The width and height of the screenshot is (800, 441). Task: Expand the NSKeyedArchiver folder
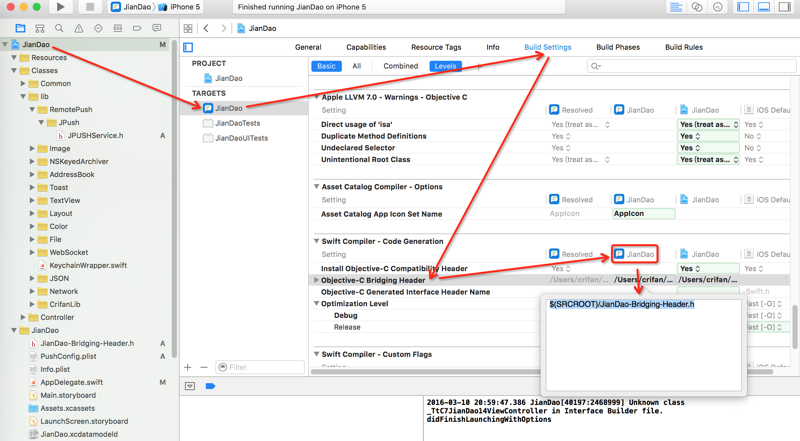tap(32, 161)
